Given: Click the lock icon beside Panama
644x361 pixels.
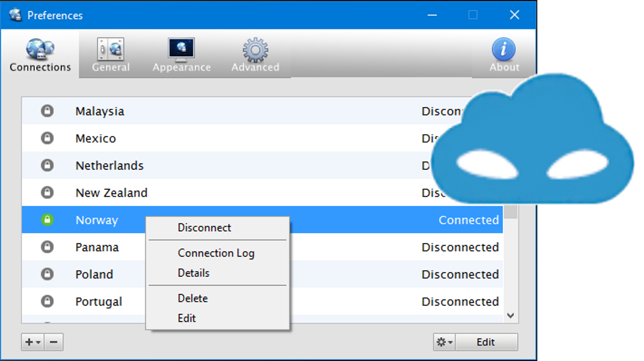Looking at the screenshot, I should (47, 247).
